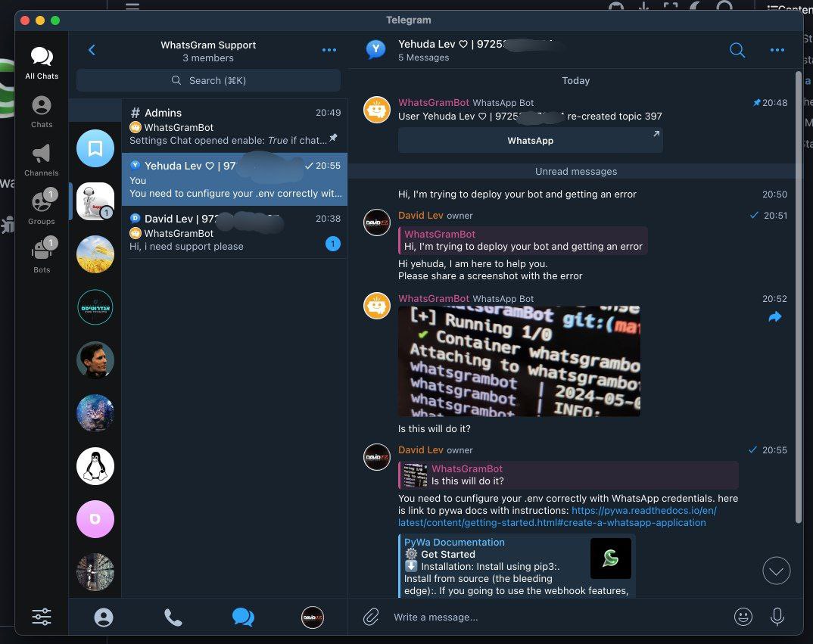Open Chats tab at bottom
Viewport: 813px width, 644px height.
tap(243, 617)
